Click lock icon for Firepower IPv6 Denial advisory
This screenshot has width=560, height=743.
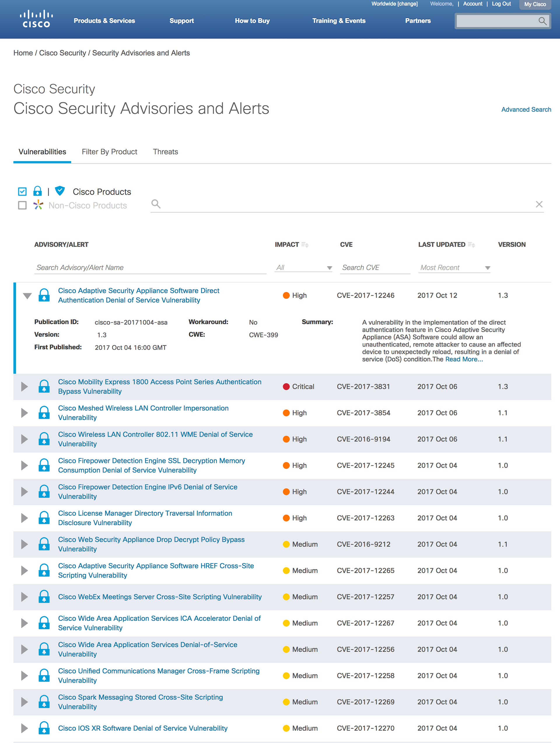pos(44,492)
